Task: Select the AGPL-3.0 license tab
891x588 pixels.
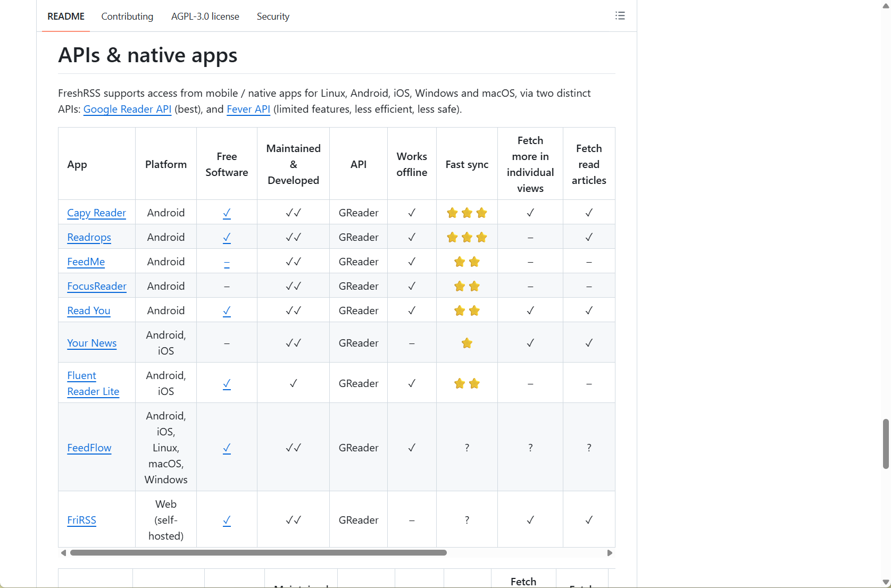Action: pos(205,16)
